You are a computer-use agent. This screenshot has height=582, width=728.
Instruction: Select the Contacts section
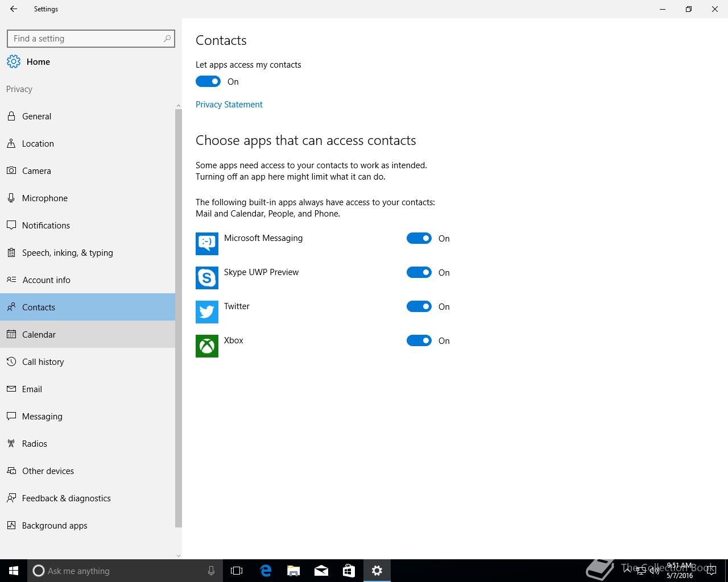88,307
